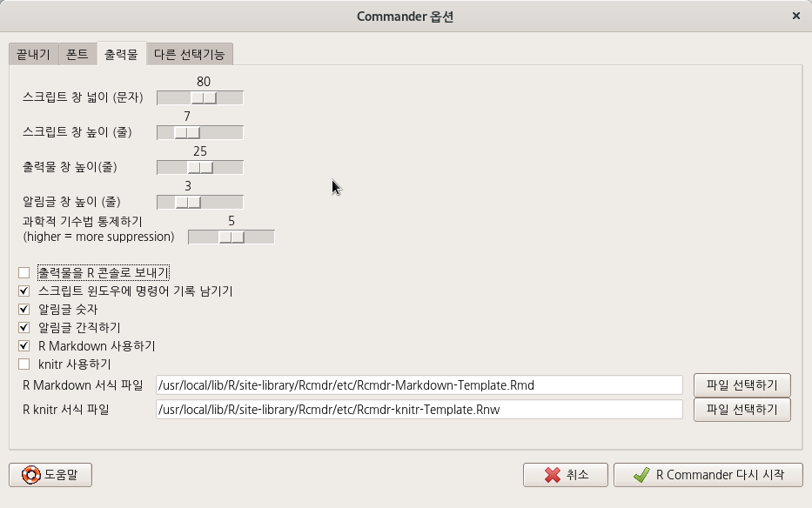Disable the R Markdown 사용하기 checkbox
Screen dimensions: 812x508
23,346
